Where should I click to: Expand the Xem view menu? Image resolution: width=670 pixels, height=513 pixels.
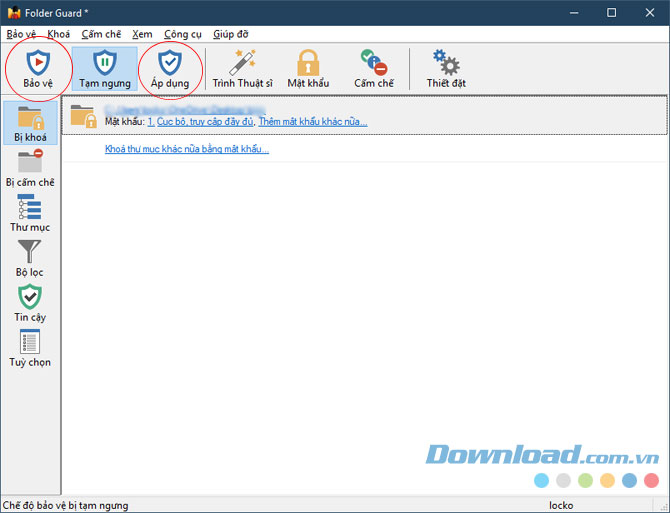142,34
